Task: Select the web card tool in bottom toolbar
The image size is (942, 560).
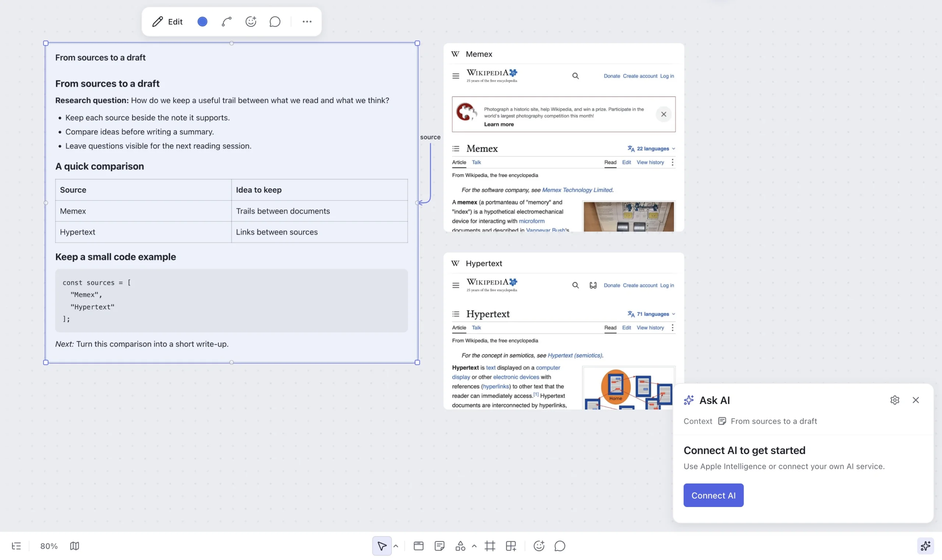Action: 418,546
